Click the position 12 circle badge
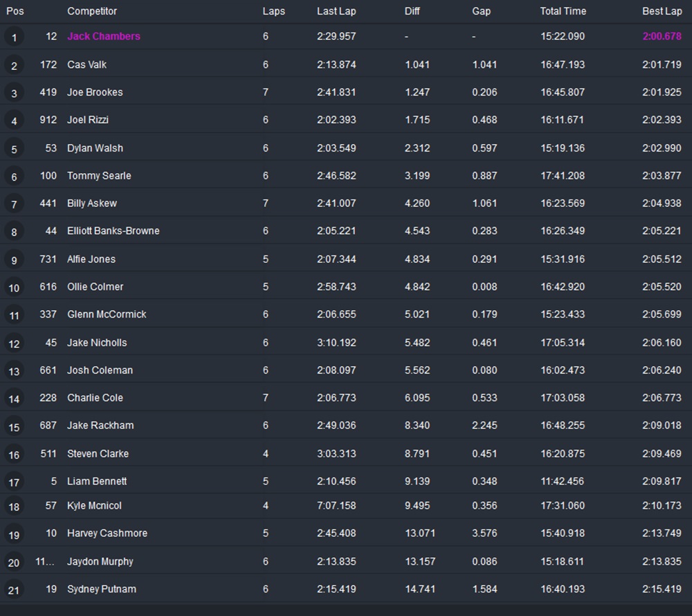This screenshot has width=692, height=616. pyautogui.click(x=14, y=343)
